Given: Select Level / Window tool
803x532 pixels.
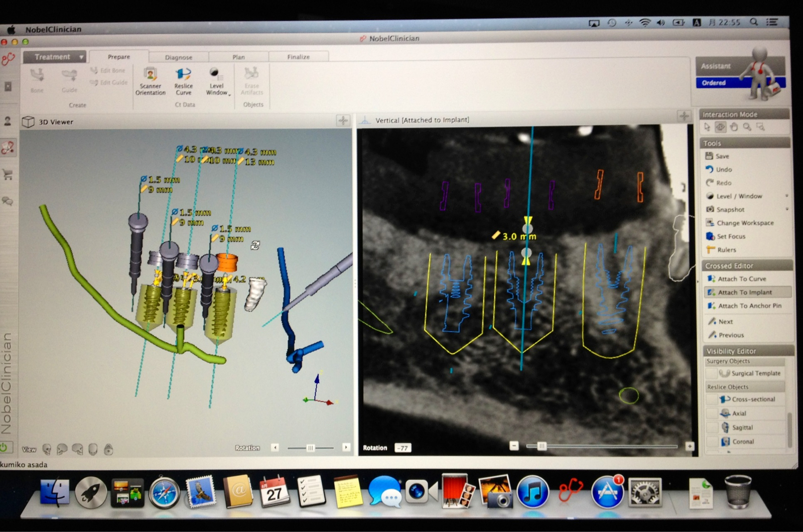Looking at the screenshot, I should tap(734, 196).
